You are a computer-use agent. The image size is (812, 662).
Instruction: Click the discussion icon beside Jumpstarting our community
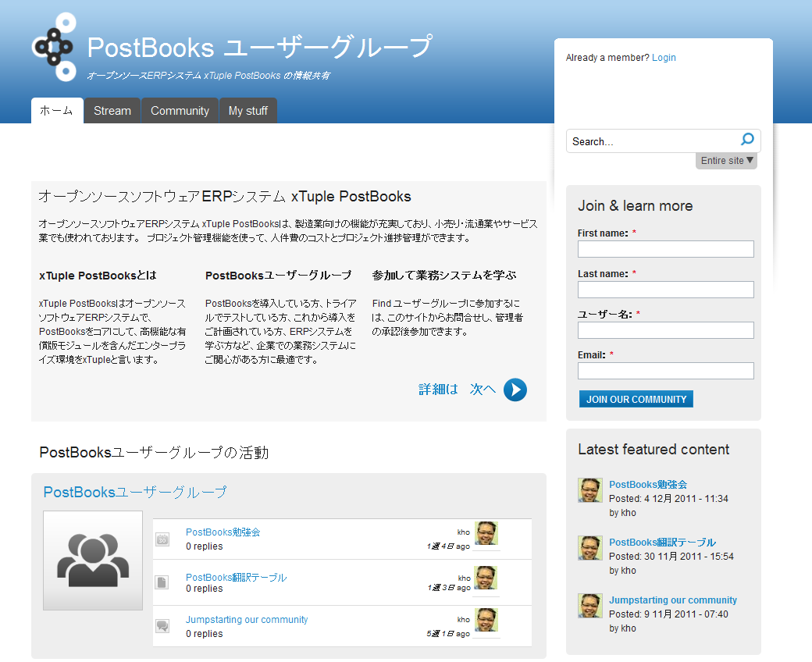(162, 626)
